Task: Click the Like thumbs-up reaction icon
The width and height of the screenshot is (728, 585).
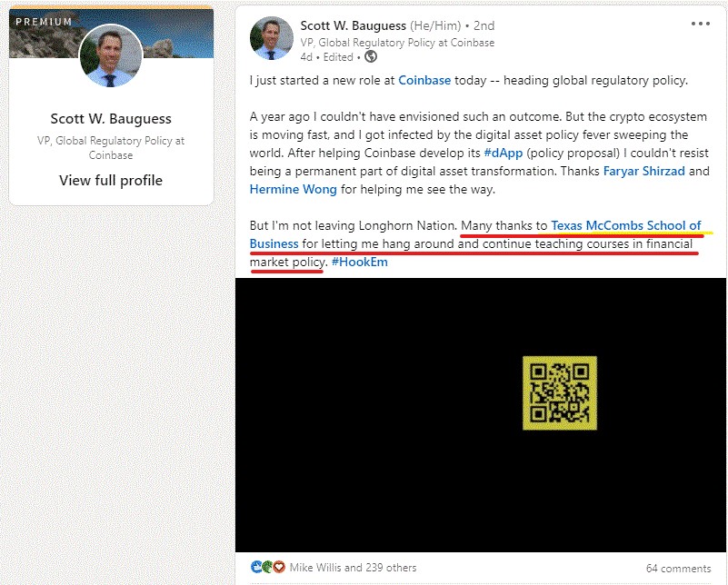Action: click(x=257, y=565)
